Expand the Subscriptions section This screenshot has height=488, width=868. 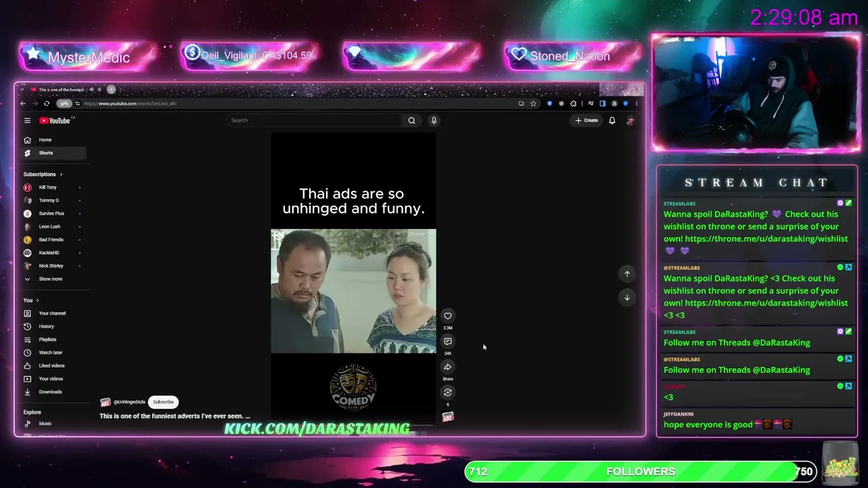pyautogui.click(x=43, y=175)
